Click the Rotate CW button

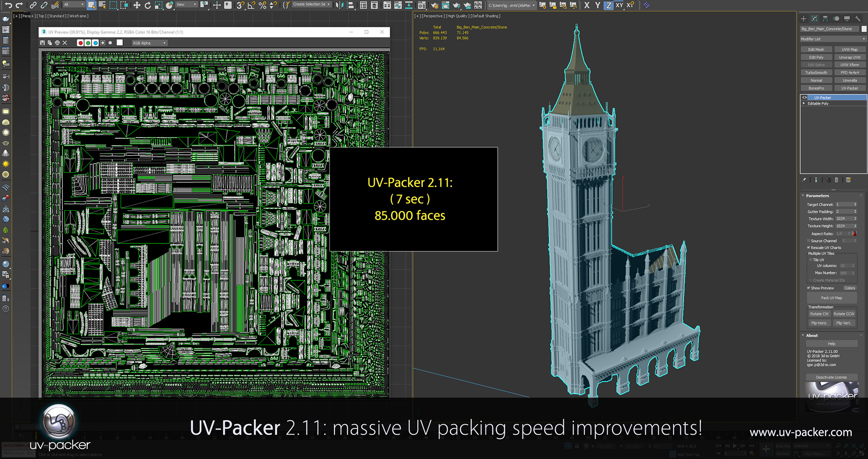[819, 314]
